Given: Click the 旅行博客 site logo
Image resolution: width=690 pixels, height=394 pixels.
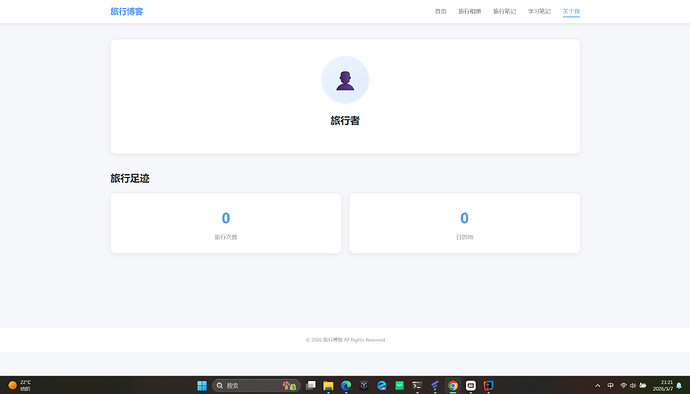Looking at the screenshot, I should pos(127,11).
